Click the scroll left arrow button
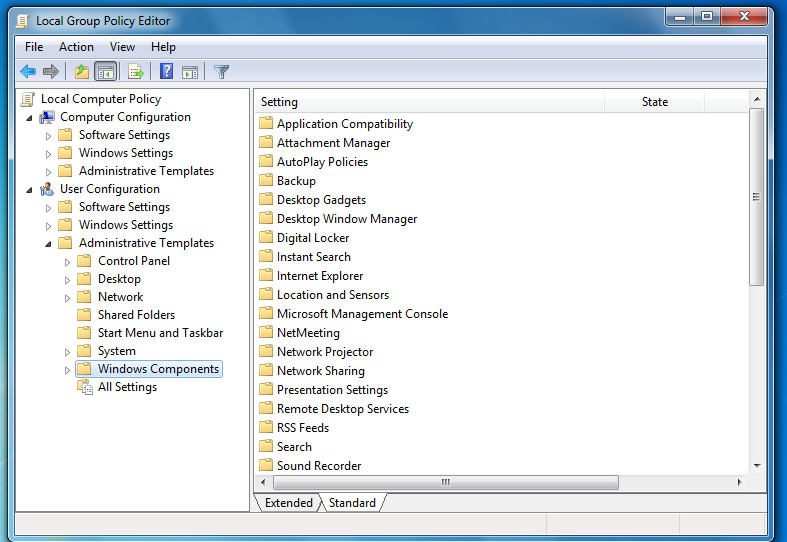This screenshot has width=787, height=542. pos(263,482)
